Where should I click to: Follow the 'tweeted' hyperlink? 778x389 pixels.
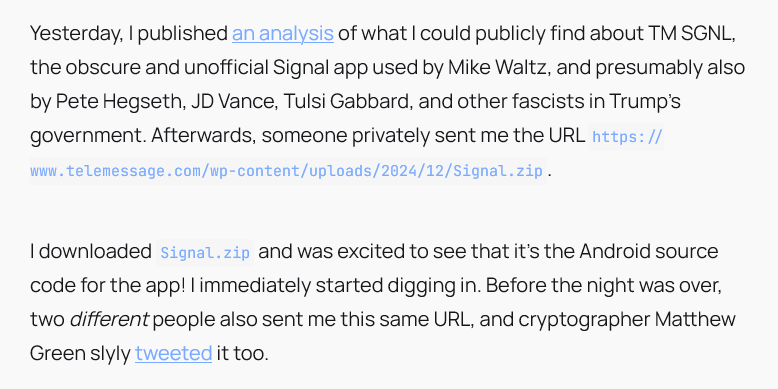[x=174, y=353]
